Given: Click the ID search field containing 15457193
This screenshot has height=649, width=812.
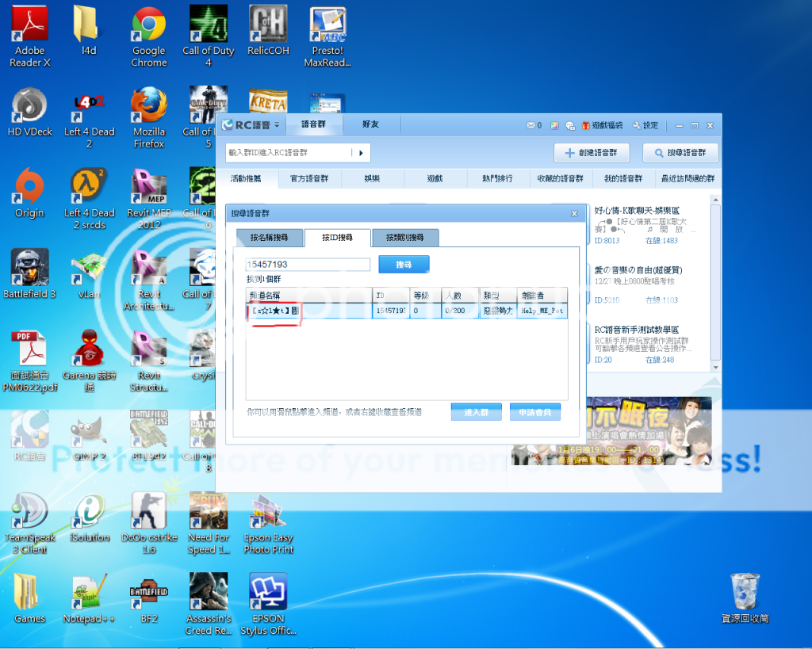Looking at the screenshot, I should 308,265.
